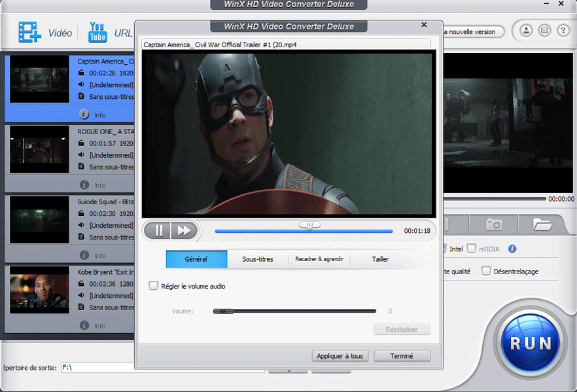The height and width of the screenshot is (392, 577).
Task: Click Sans sous-titres on Suicide Squad item
Action: pyautogui.click(x=111, y=237)
